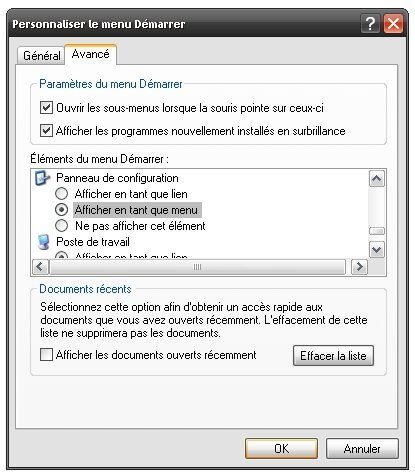Select Afficher en tant que lien radio
The width and height of the screenshot is (415, 476).
61,194
